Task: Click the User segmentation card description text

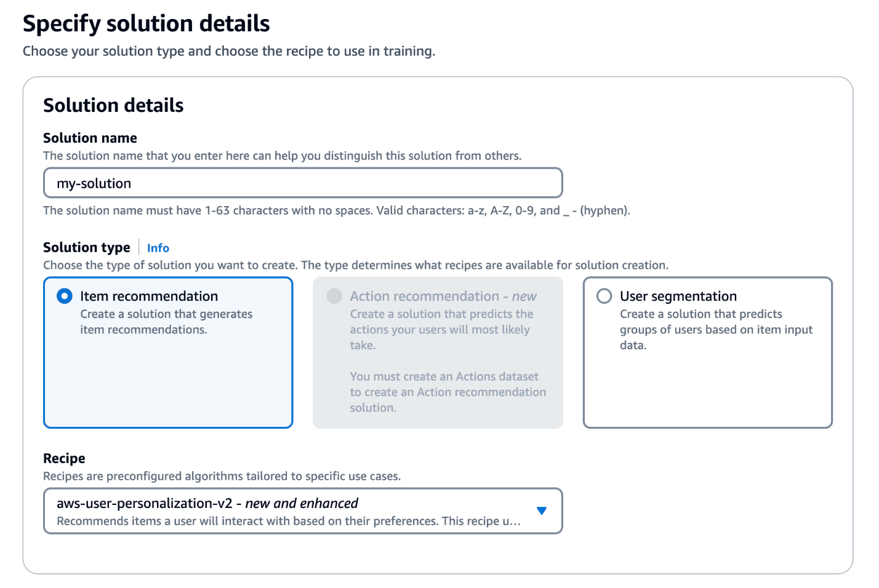Action: point(716,330)
